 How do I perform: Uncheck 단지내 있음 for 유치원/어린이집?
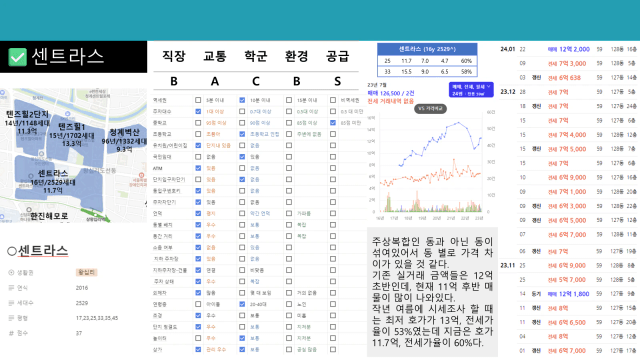click(198, 145)
